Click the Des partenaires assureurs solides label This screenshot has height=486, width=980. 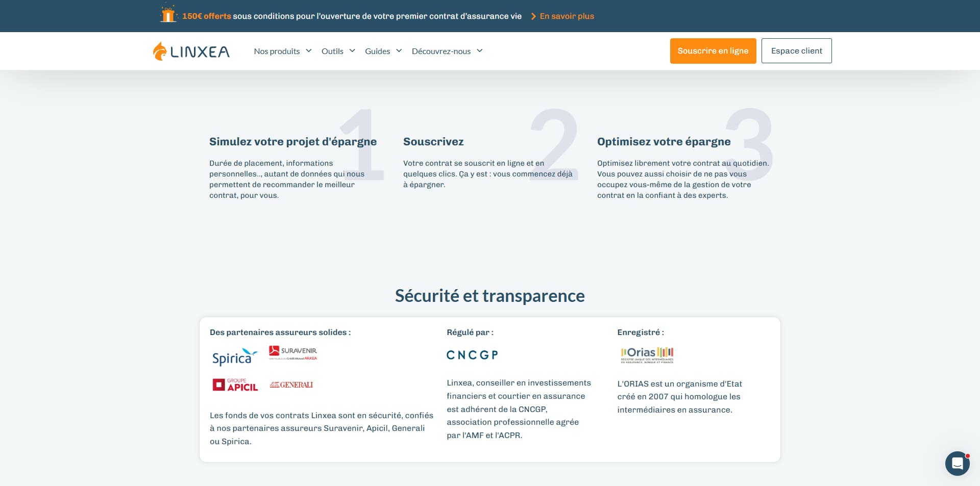point(280,332)
